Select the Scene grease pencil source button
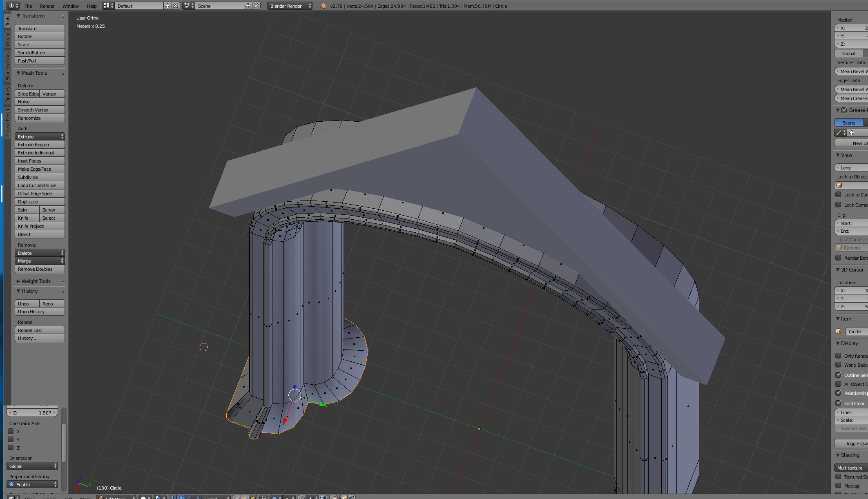868x499 pixels. (x=849, y=123)
